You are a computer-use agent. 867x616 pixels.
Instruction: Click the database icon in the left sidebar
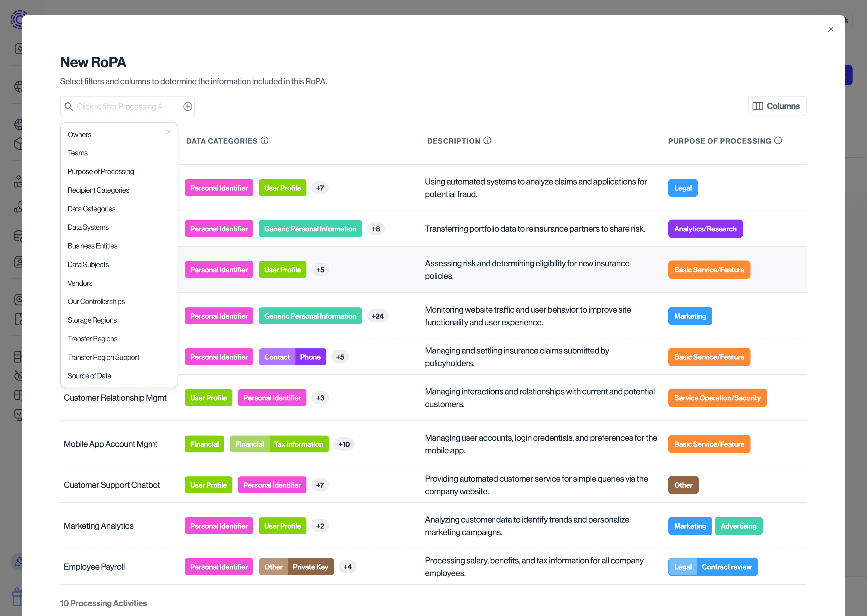(19, 235)
